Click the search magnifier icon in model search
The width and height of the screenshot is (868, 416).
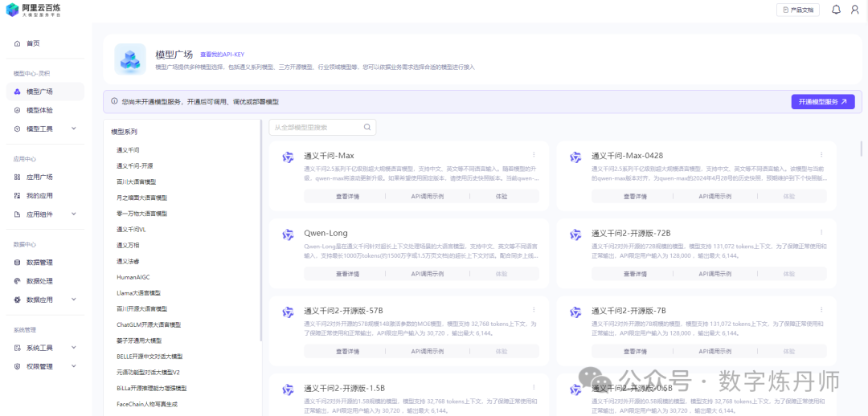click(367, 127)
